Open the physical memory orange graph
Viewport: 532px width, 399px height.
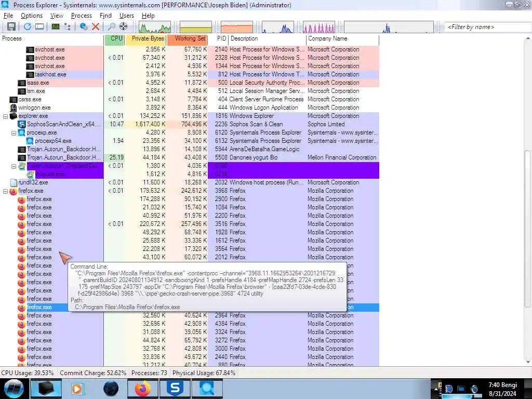coord(237,27)
